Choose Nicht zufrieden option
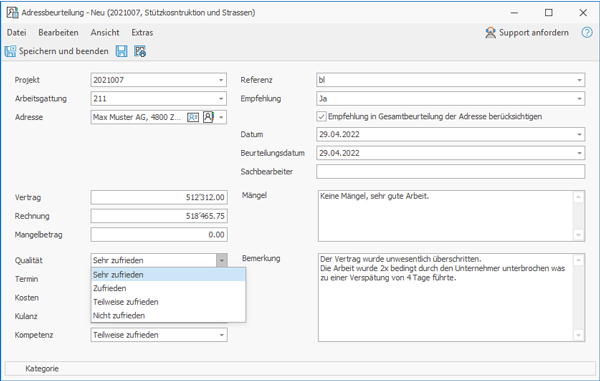 click(168, 316)
